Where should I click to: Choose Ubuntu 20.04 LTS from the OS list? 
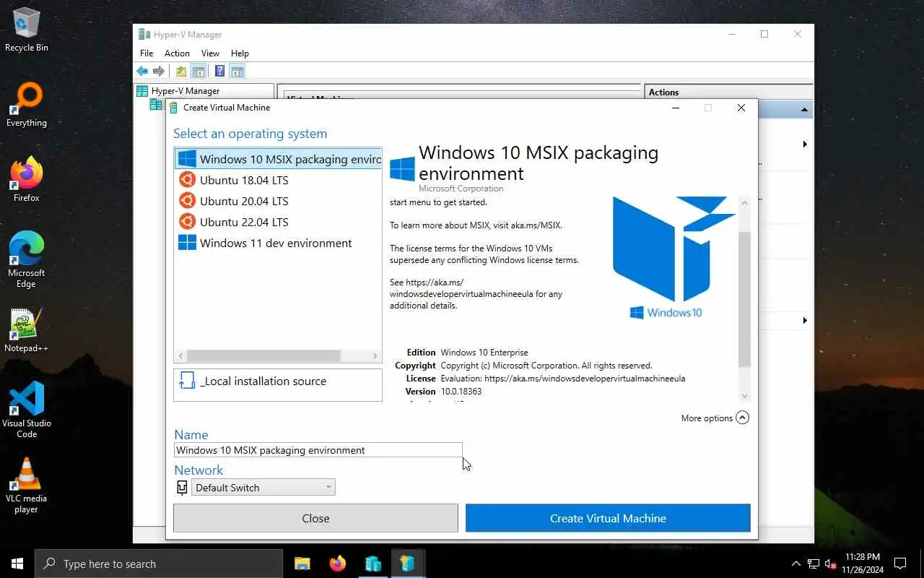click(x=278, y=201)
